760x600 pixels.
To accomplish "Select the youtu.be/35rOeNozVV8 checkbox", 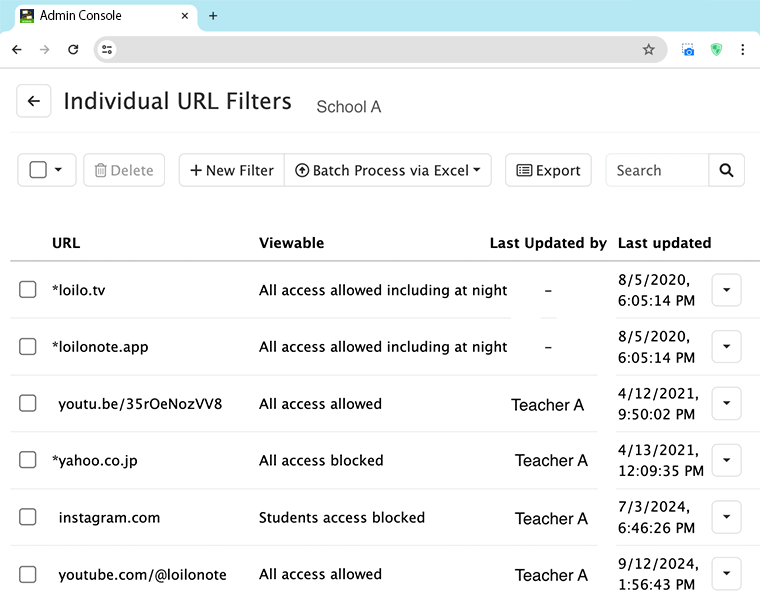I will click(x=28, y=403).
